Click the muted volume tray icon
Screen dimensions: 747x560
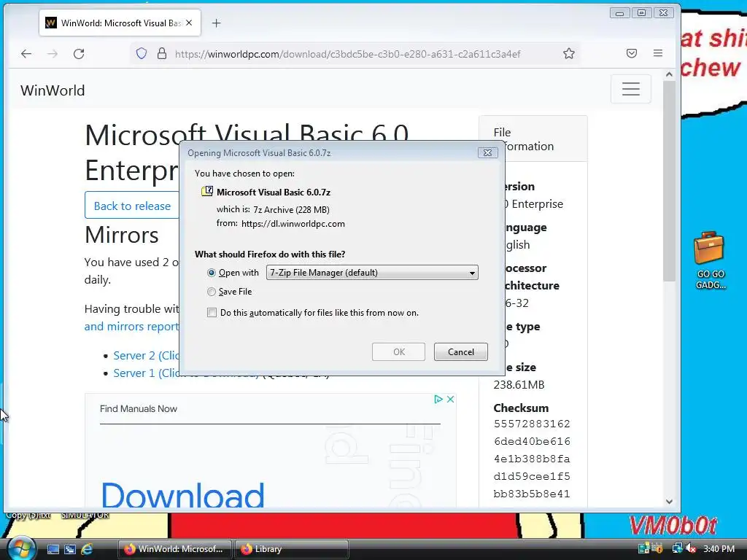point(690,548)
